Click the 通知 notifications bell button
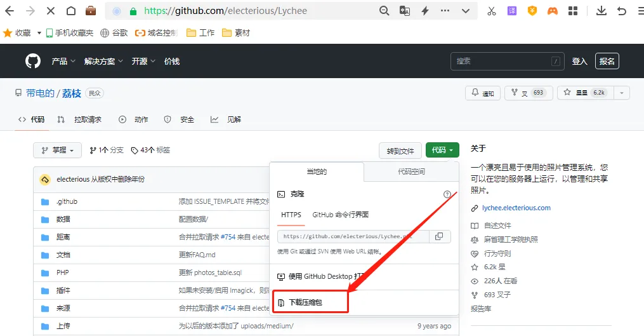 click(483, 93)
